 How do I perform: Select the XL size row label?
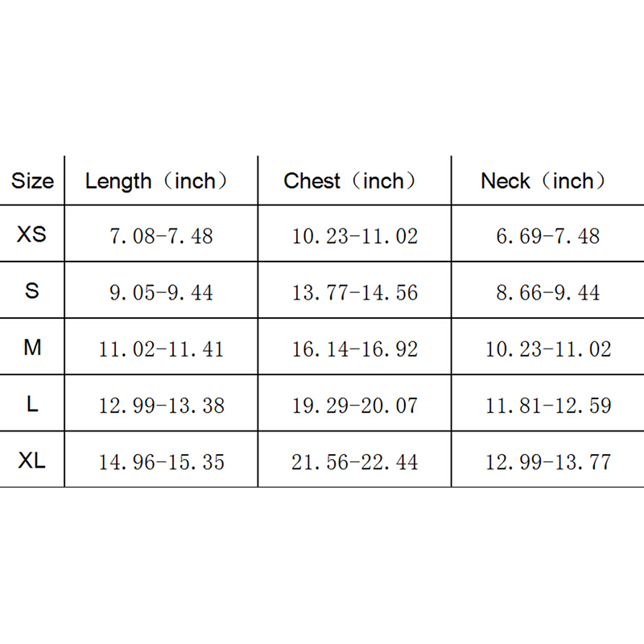tap(32, 461)
